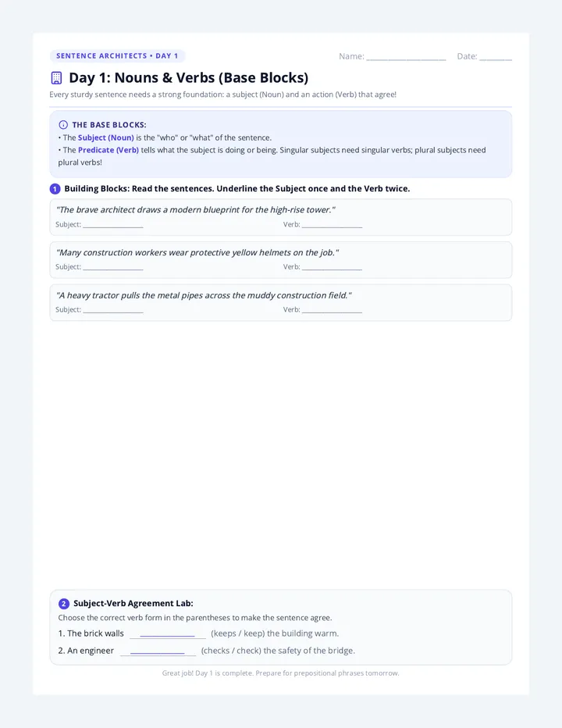The height and width of the screenshot is (728, 562).
Task: Click the purple 'Subject (Noun)' term
Action: point(106,138)
